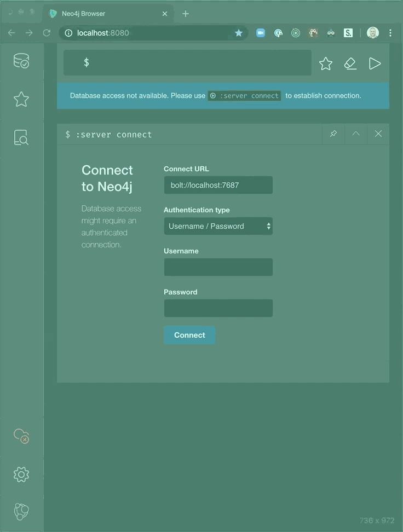Open the circular target extension icon

click(296, 33)
